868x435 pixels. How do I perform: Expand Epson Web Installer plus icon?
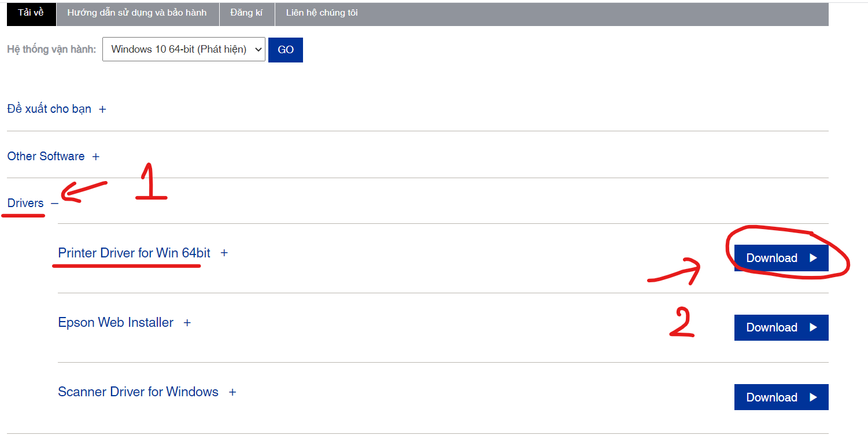pyautogui.click(x=187, y=323)
